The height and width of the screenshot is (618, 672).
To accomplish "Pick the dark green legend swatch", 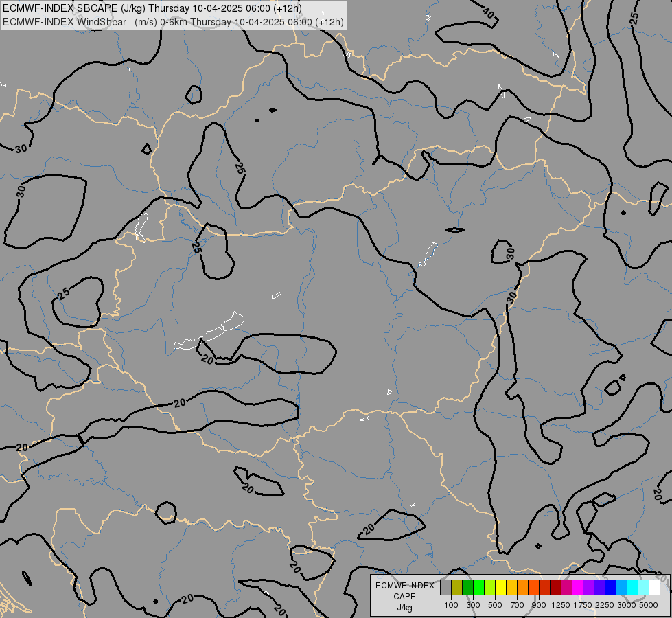I will click(467, 588).
